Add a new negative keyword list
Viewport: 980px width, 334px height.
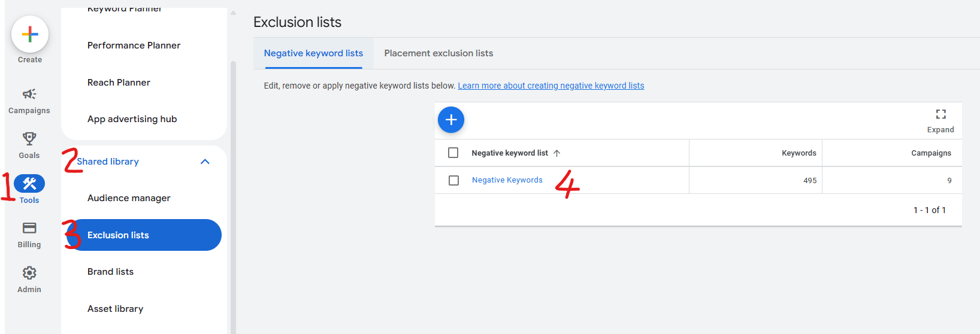tap(451, 120)
